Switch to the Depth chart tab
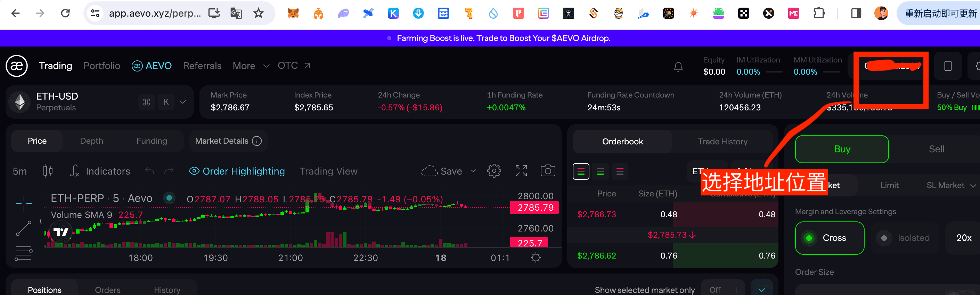The height and width of the screenshot is (295, 980). (x=91, y=141)
